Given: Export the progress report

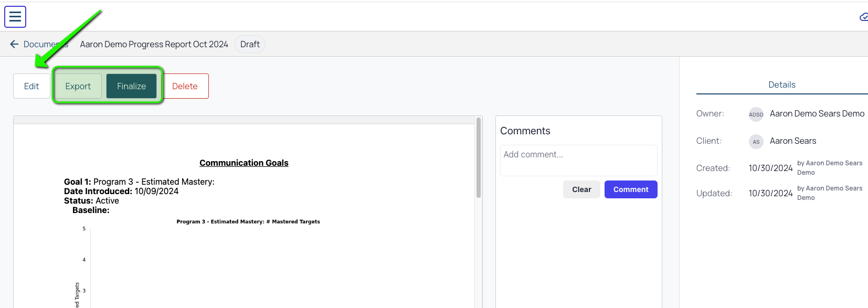Looking at the screenshot, I should coord(78,86).
